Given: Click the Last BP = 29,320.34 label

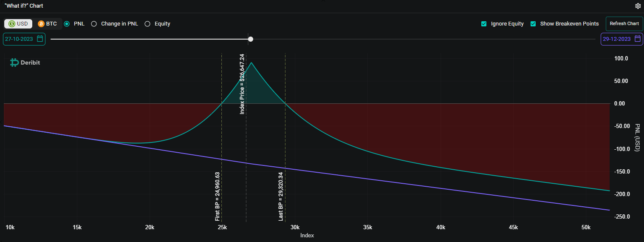Looking at the screenshot, I should tap(281, 196).
